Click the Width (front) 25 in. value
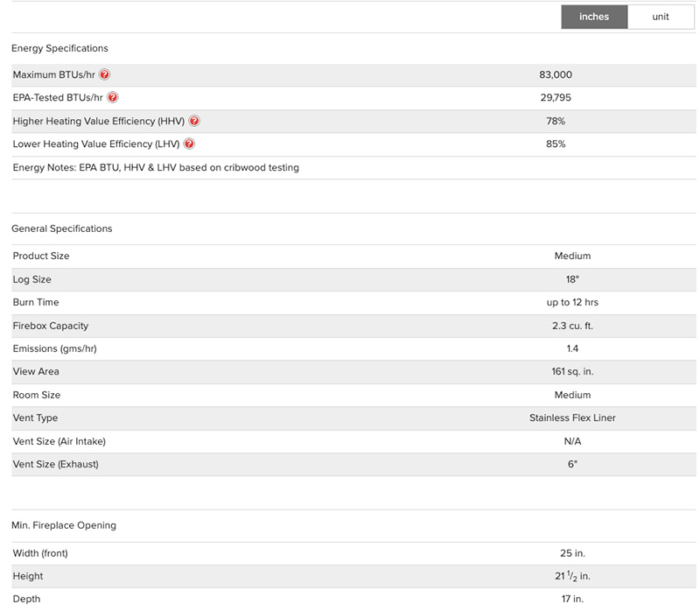Image resolution: width=700 pixels, height=611 pixels. pyautogui.click(x=572, y=553)
